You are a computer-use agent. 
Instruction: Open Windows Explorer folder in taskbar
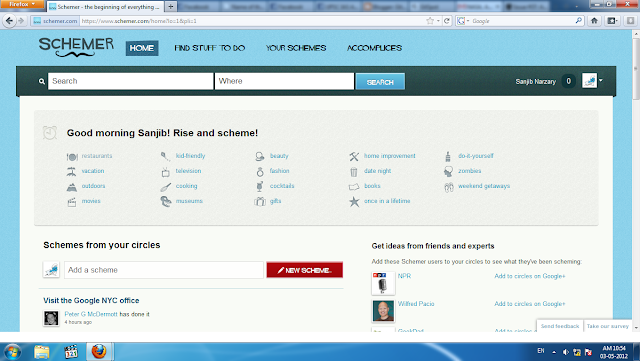pyautogui.click(x=42, y=352)
